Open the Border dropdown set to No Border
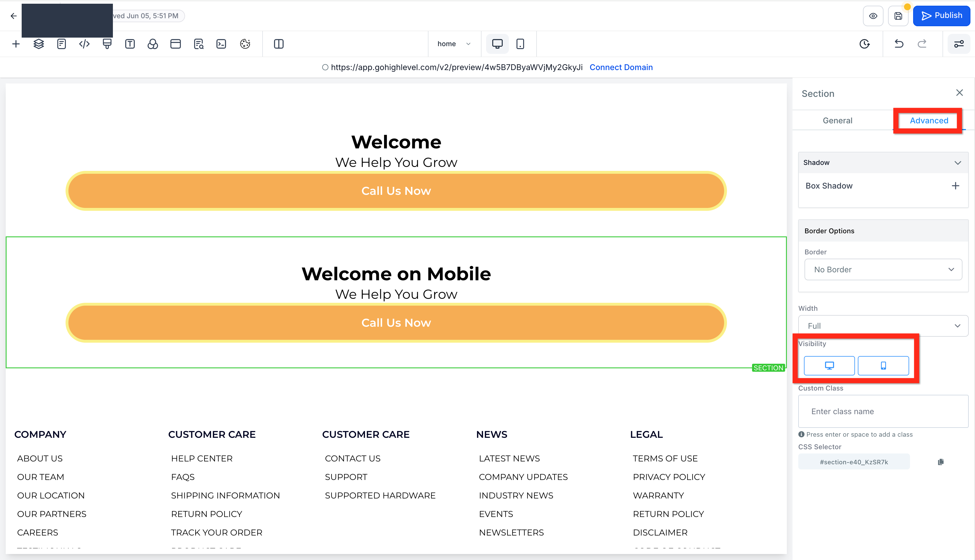Image resolution: width=975 pixels, height=560 pixels. (883, 270)
